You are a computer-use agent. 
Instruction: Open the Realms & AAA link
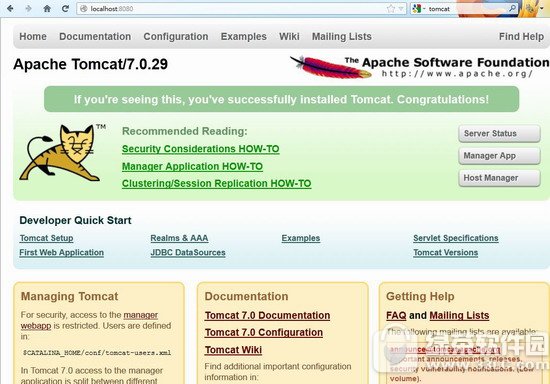point(179,238)
